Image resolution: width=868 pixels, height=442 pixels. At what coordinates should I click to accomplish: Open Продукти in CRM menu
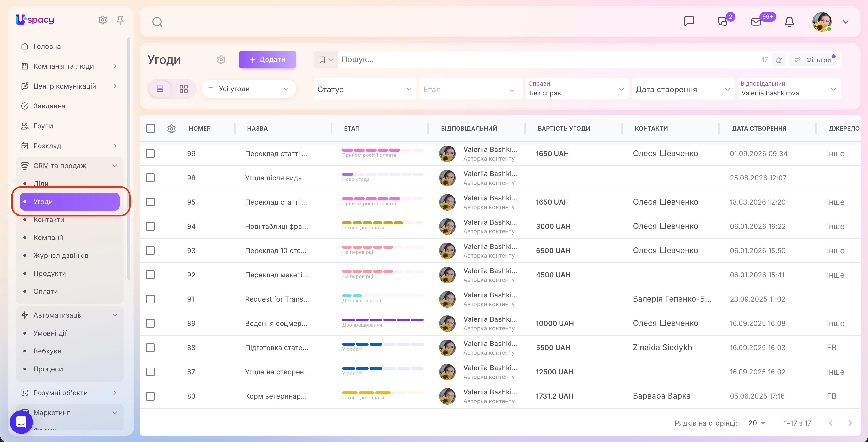49,274
